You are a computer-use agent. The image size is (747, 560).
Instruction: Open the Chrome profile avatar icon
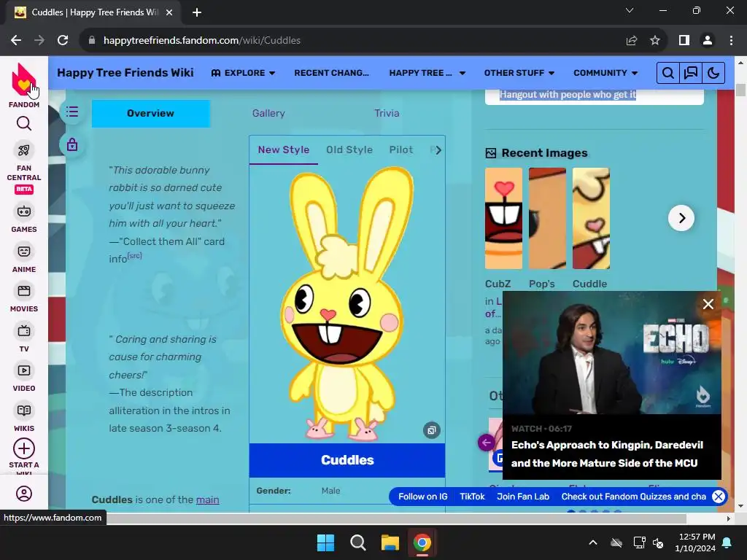(708, 41)
